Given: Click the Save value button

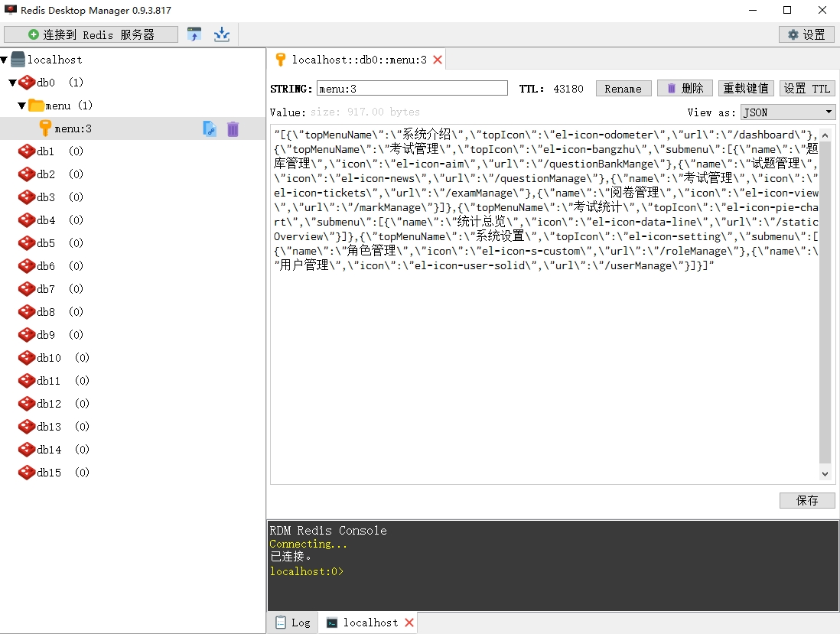Looking at the screenshot, I should 807,500.
